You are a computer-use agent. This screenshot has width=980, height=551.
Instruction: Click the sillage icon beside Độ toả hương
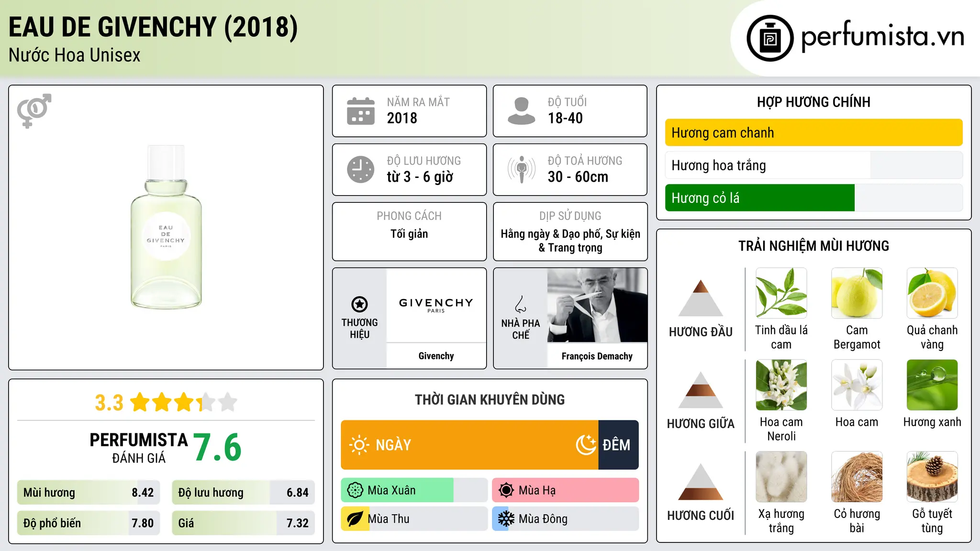click(522, 169)
